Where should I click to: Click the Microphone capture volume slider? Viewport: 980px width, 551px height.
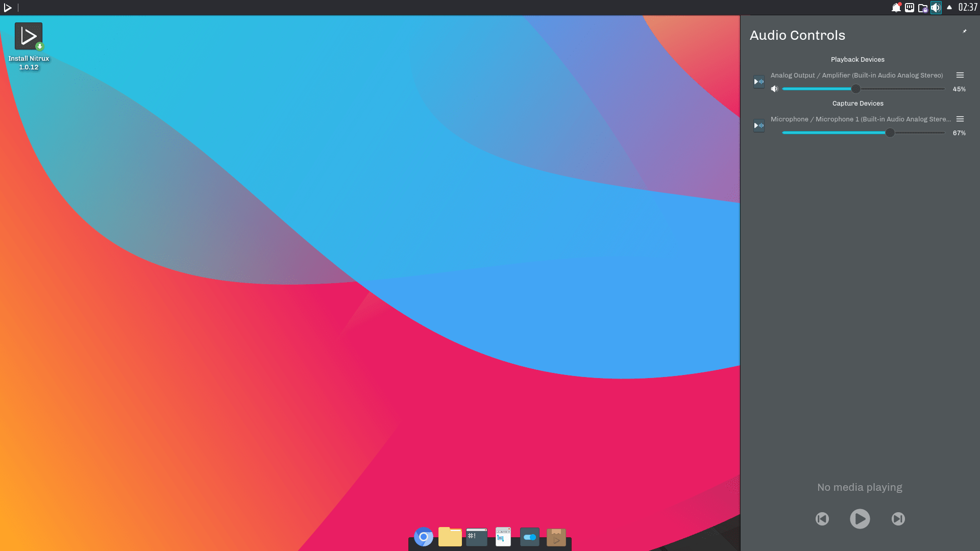point(863,133)
